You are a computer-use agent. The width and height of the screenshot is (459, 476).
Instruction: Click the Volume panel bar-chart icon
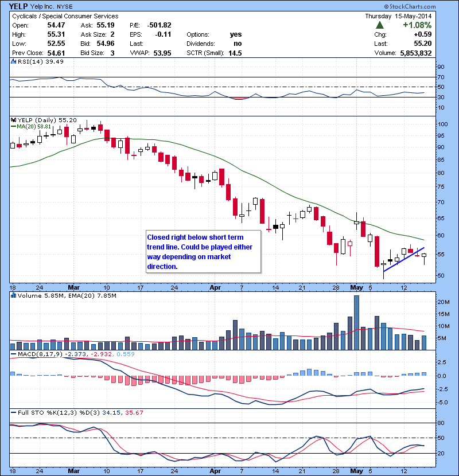point(13,295)
